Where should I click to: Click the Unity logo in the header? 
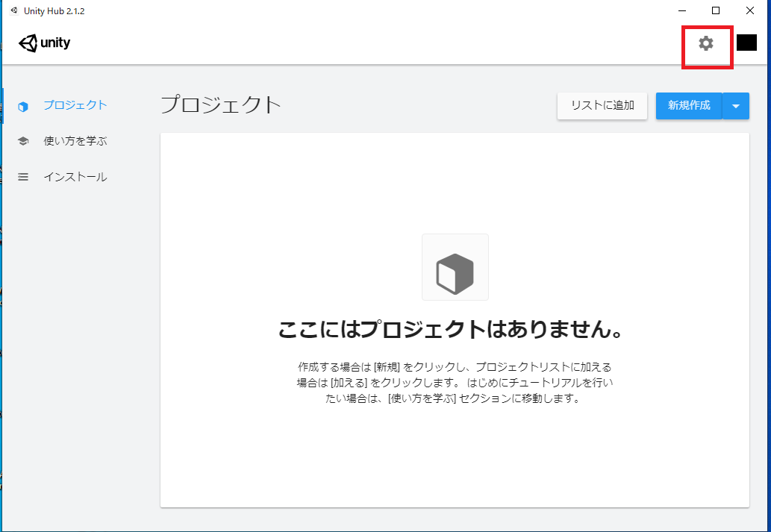point(44,43)
